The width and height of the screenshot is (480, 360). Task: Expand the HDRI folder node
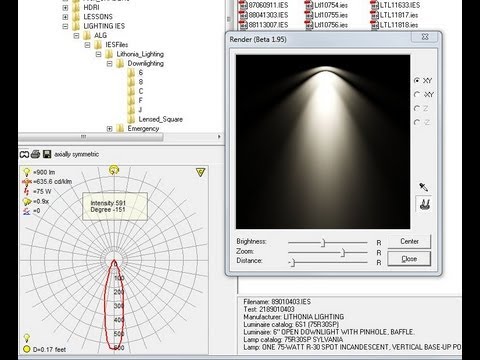(x=65, y=7)
